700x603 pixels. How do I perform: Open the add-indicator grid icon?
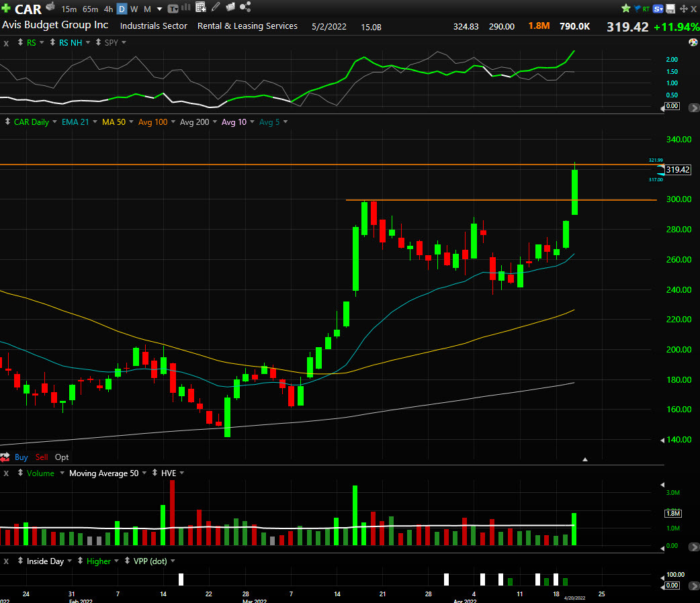pos(201,7)
